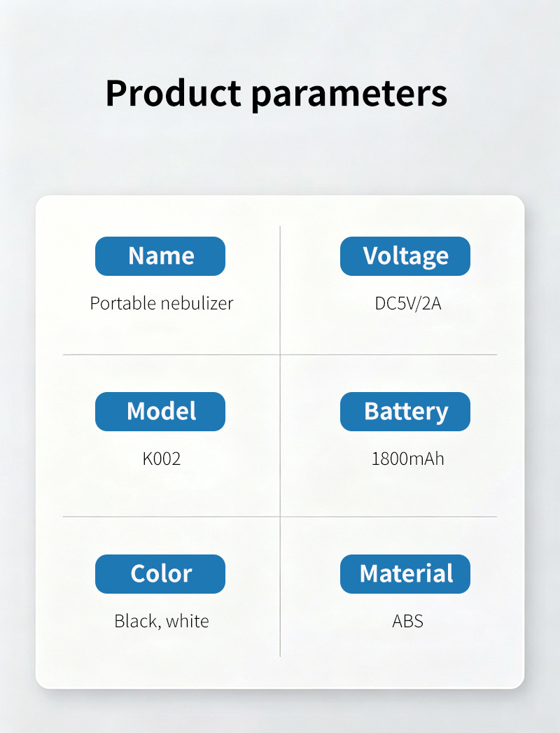Select the K002 model number
Viewport: 560px width, 733px height.
(x=161, y=459)
